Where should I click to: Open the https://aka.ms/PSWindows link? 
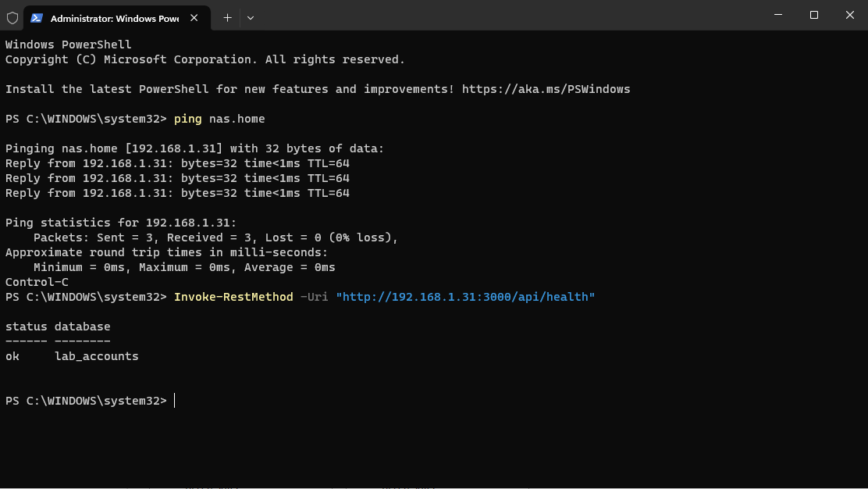[x=546, y=89]
